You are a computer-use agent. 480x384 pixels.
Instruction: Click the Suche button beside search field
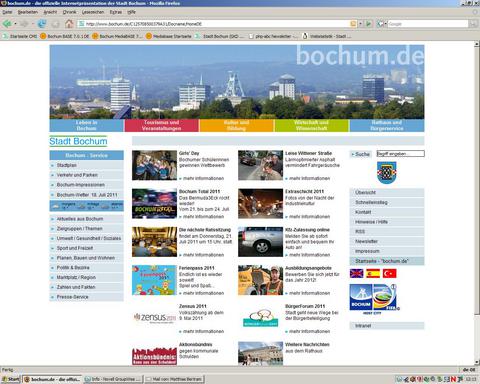point(360,154)
